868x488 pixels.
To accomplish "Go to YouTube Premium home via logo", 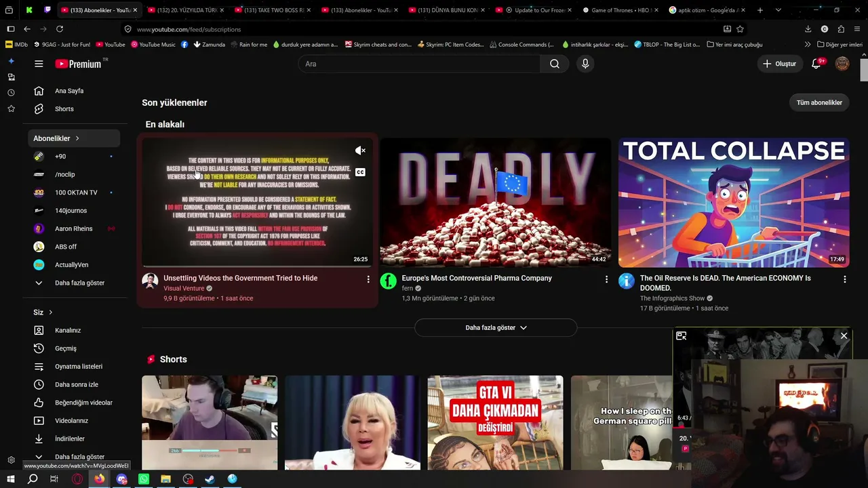I will tap(79, 64).
